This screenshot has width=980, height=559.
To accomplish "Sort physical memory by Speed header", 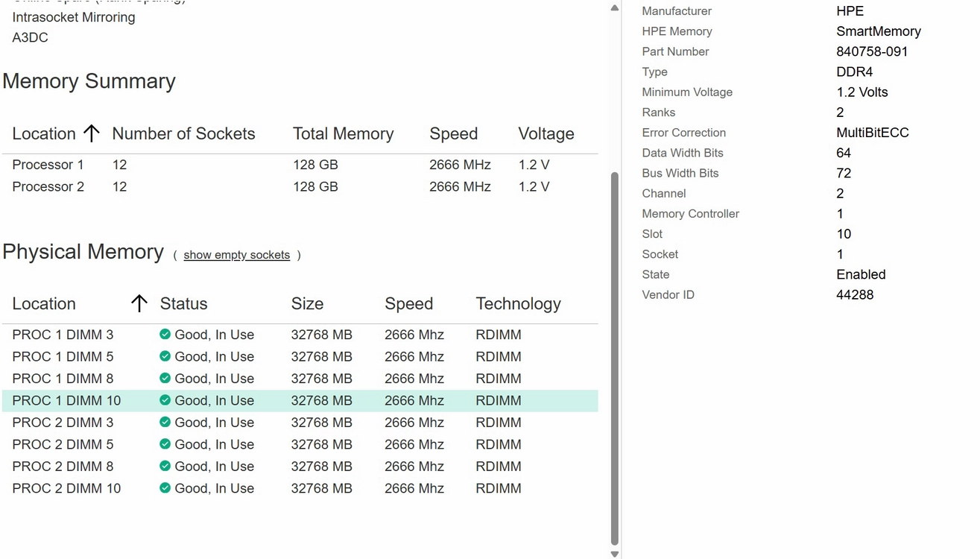I will point(408,303).
